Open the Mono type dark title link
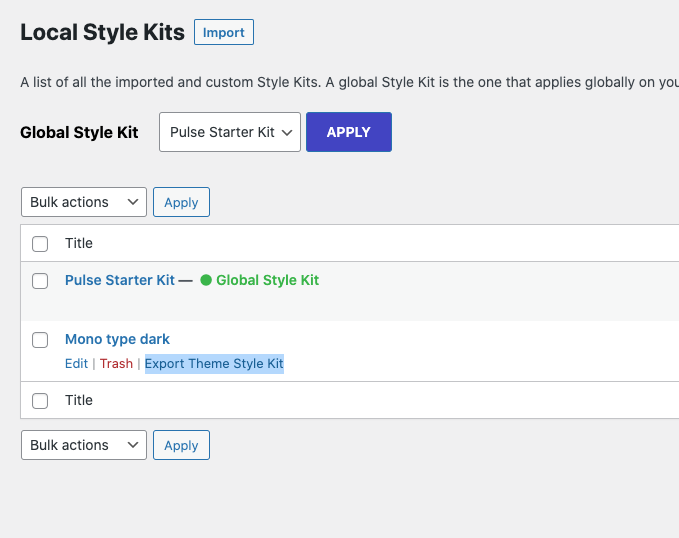Viewport: 679px width, 538px height. point(117,339)
